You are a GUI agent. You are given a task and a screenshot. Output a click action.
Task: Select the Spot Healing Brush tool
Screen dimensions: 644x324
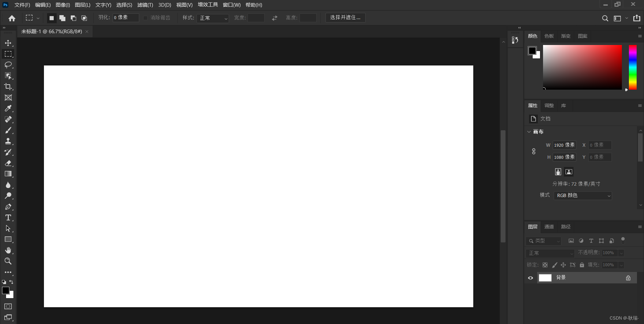pos(8,120)
